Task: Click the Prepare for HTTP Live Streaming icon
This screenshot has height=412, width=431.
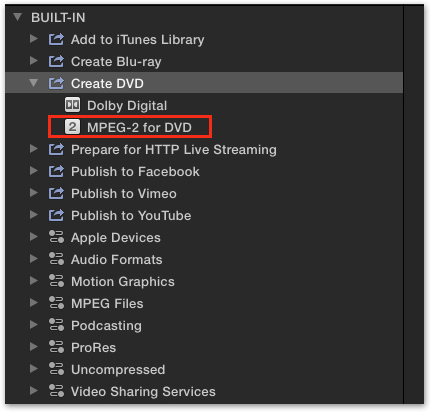Action: click(56, 149)
